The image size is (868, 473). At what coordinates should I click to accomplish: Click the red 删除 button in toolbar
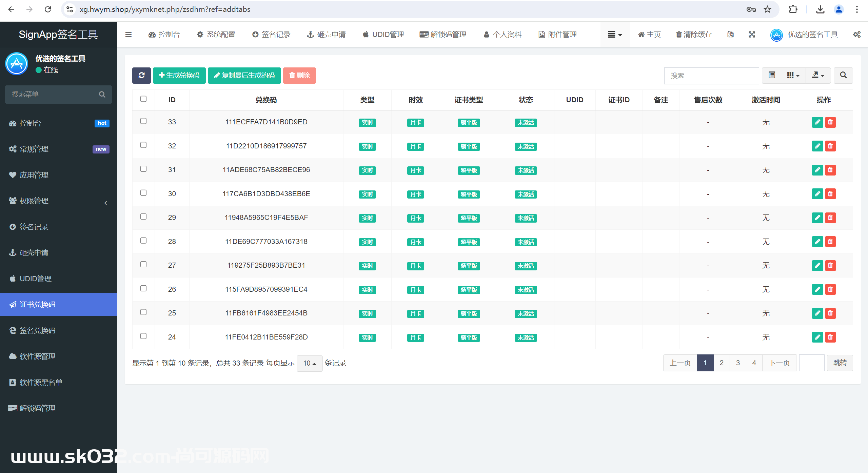tap(299, 75)
